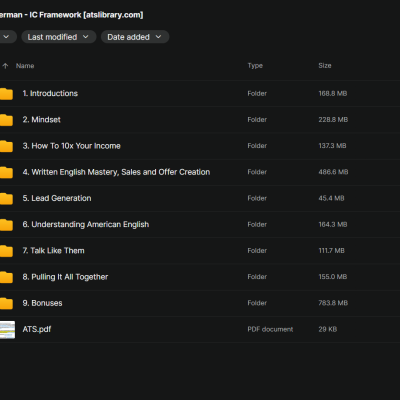Click the size value 137.3 MB
400x400 pixels.
332,146
